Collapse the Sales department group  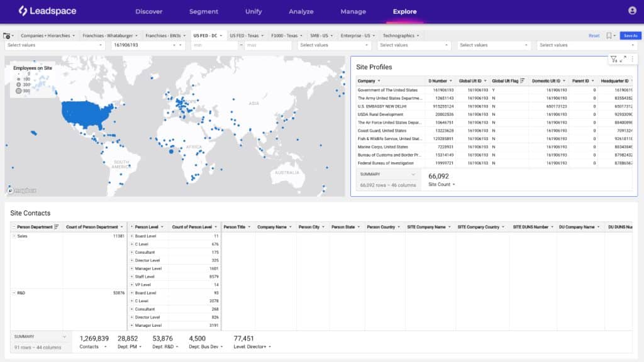(14, 236)
